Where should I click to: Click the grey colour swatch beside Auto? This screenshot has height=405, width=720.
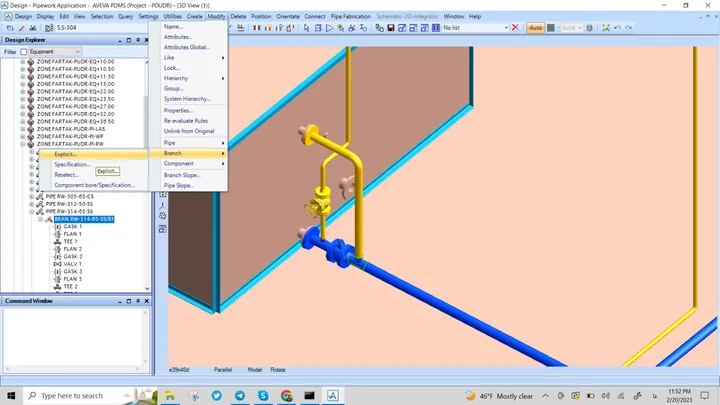(551, 28)
